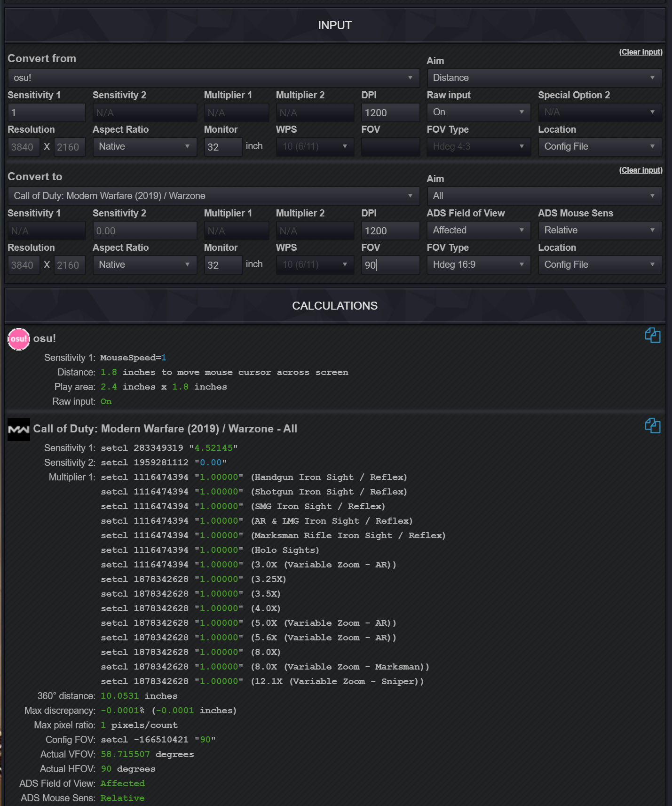Viewport: 672px width, 806px height.
Task: Click the Actual VFOV value 58.715507
Action: (x=125, y=754)
